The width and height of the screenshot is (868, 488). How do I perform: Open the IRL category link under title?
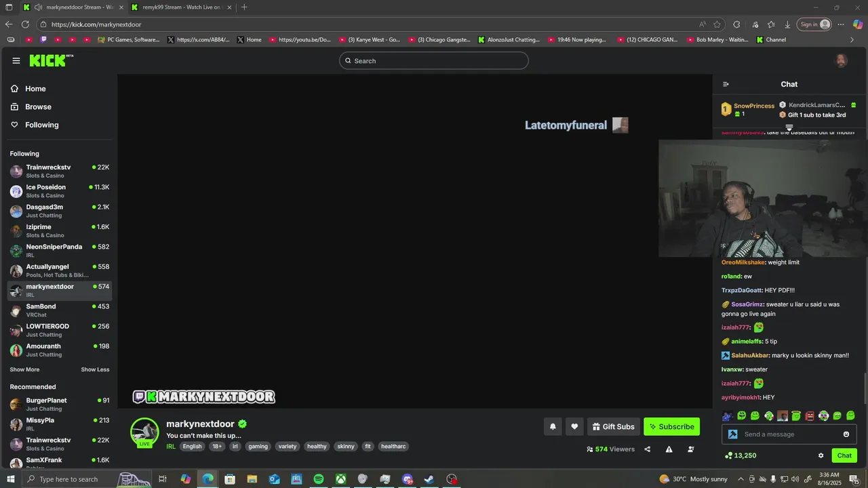pos(171,446)
